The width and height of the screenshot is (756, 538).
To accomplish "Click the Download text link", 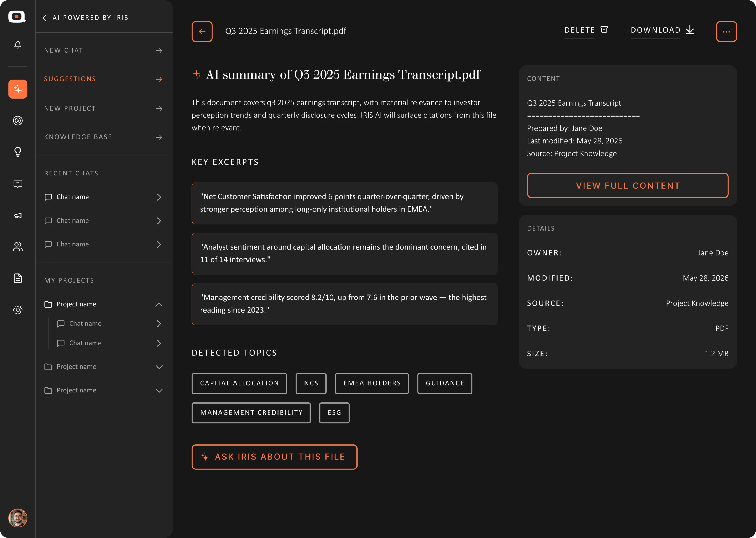I will (x=655, y=30).
